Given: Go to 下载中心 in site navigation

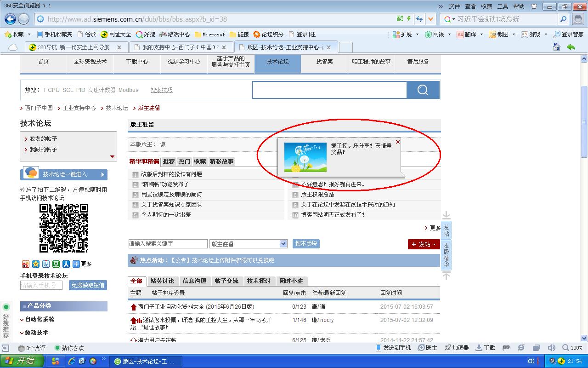Looking at the screenshot, I should pos(137,62).
